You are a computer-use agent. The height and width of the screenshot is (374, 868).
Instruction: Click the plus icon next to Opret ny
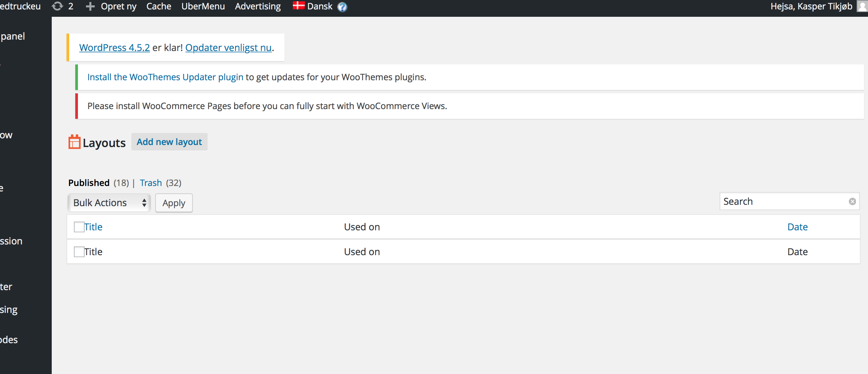click(90, 6)
